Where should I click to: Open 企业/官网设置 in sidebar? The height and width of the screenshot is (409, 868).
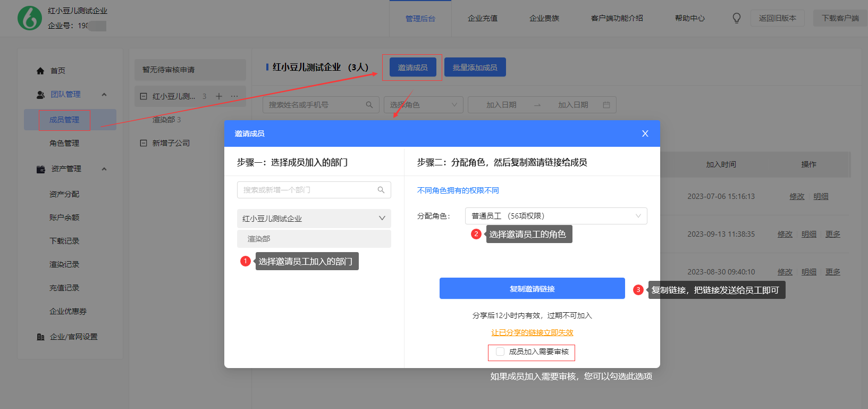click(x=74, y=337)
